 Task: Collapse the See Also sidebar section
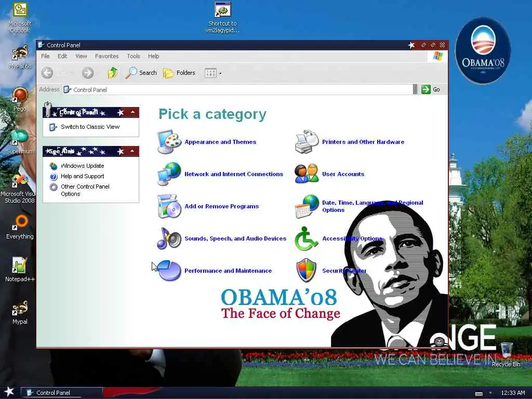(132, 151)
